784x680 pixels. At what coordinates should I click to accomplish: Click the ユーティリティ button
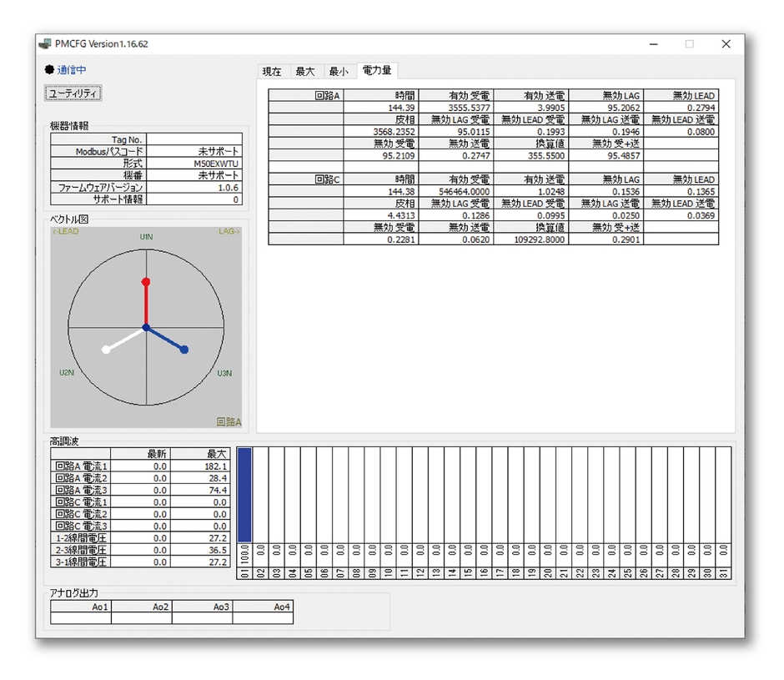[73, 93]
